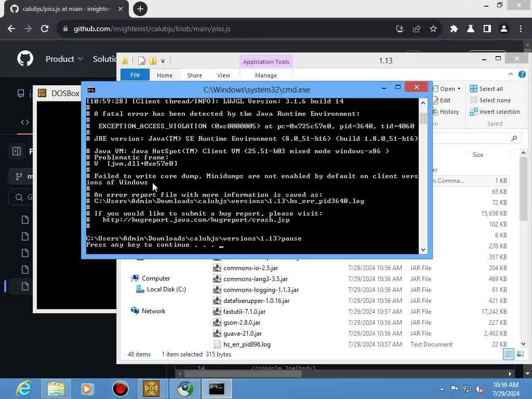Toggle Chrome side panel icon

click(x=487, y=29)
